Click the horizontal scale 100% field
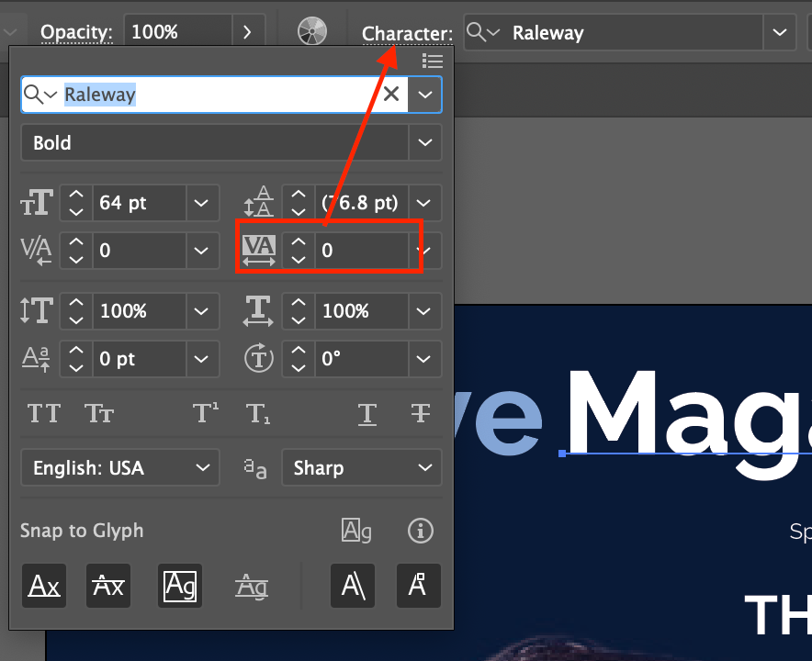Image resolution: width=812 pixels, height=661 pixels. click(x=361, y=311)
